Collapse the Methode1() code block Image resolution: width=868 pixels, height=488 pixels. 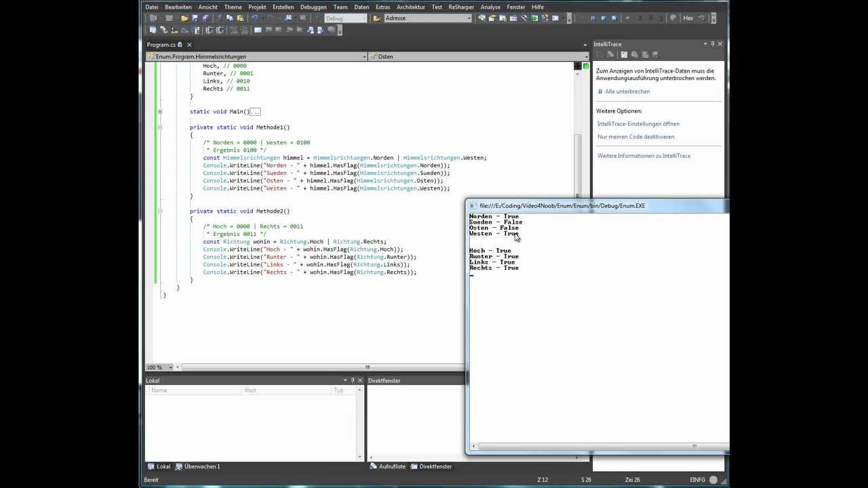pyautogui.click(x=160, y=127)
